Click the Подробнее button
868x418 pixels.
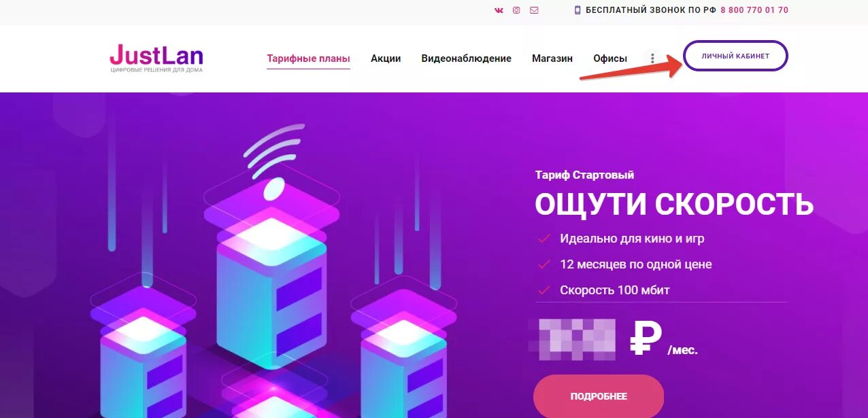coord(599,396)
